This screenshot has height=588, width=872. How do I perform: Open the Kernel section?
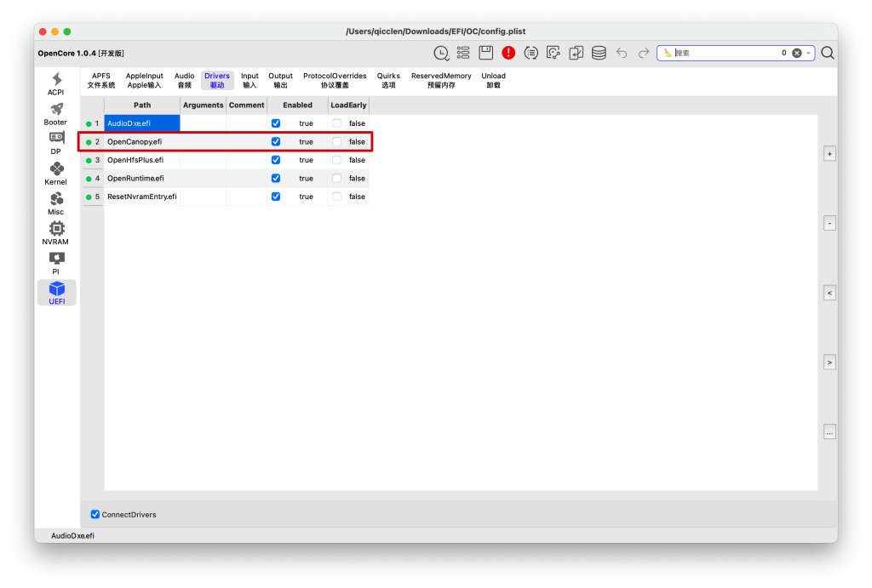coord(55,174)
